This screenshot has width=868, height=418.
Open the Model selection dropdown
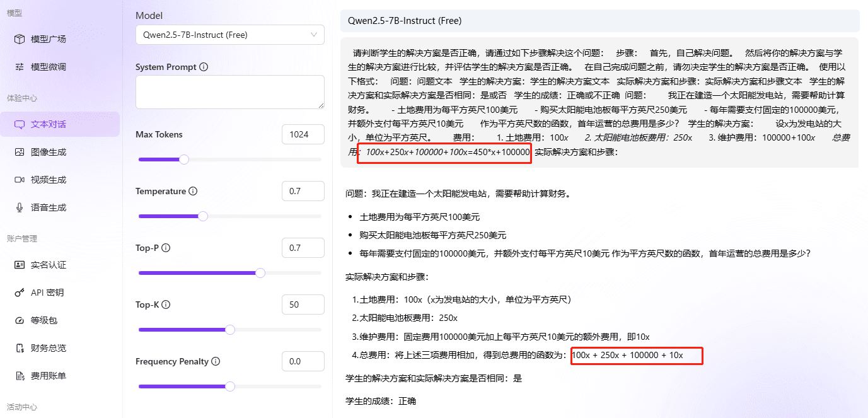[x=229, y=35]
